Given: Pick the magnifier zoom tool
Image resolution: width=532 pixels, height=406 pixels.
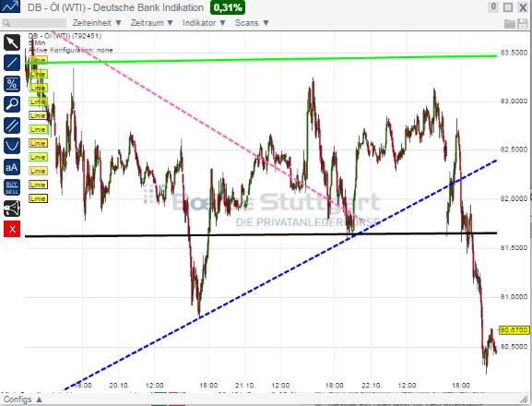Looking at the screenshot, I should 12,104.
